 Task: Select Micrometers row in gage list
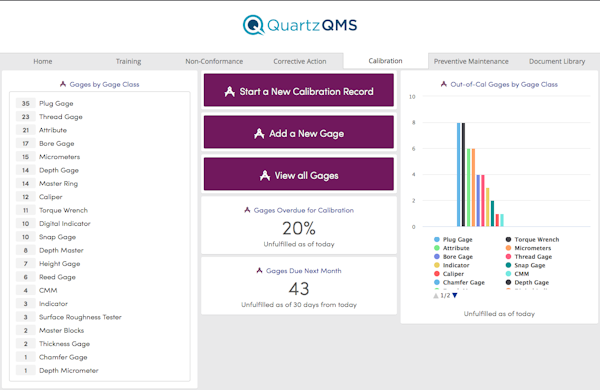[99, 157]
